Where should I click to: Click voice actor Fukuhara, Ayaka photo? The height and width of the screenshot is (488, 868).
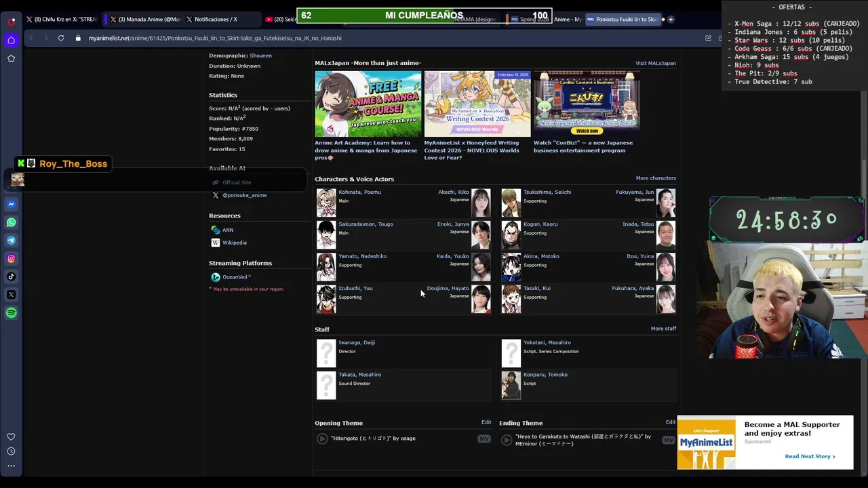[666, 299]
